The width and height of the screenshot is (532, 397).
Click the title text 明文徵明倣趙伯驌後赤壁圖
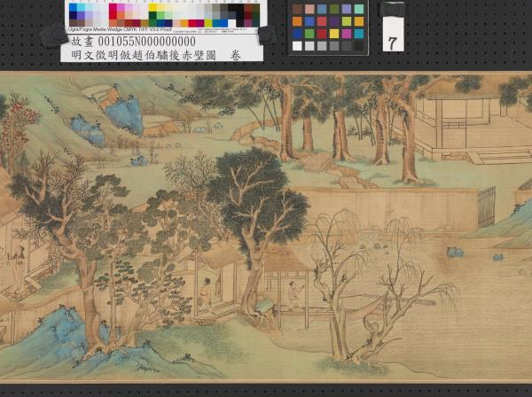pyautogui.click(x=144, y=54)
